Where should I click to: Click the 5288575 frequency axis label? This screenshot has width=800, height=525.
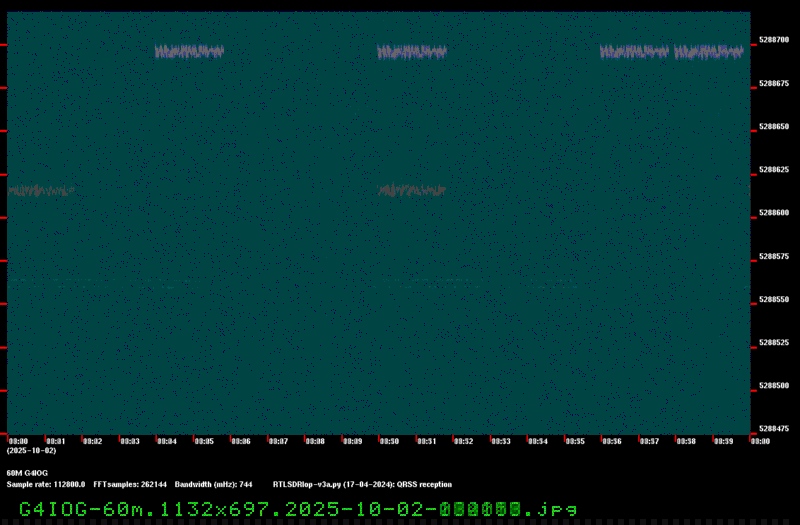point(774,256)
